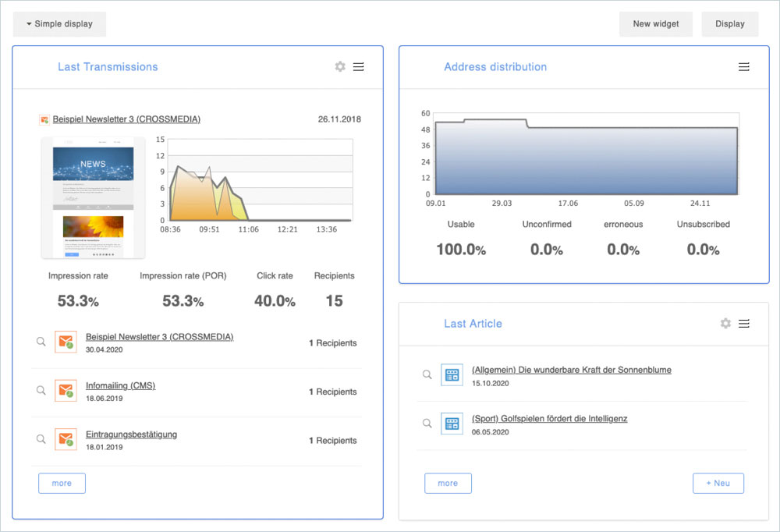Screen dimensions: 780x532
Task: Expand the Simple display dropdown
Action: 59,24
